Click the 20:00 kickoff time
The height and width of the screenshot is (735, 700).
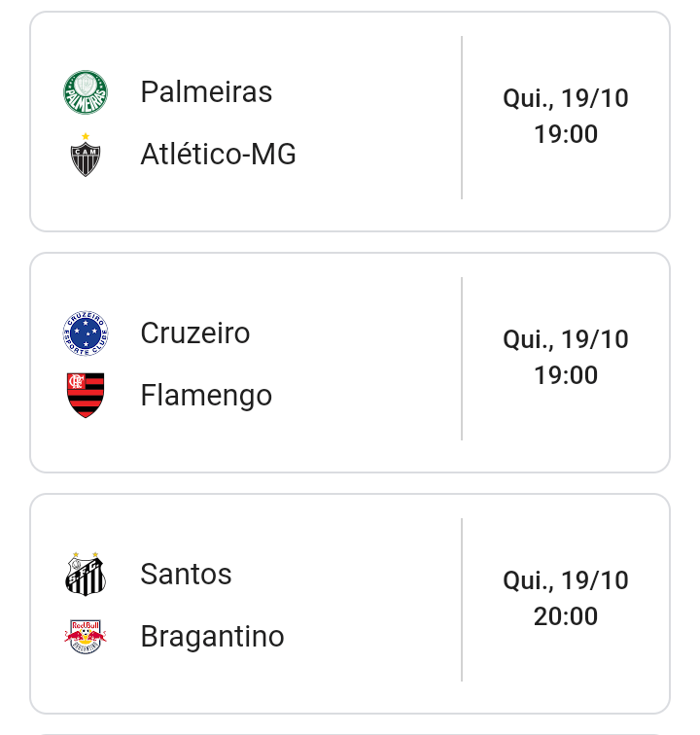(566, 616)
